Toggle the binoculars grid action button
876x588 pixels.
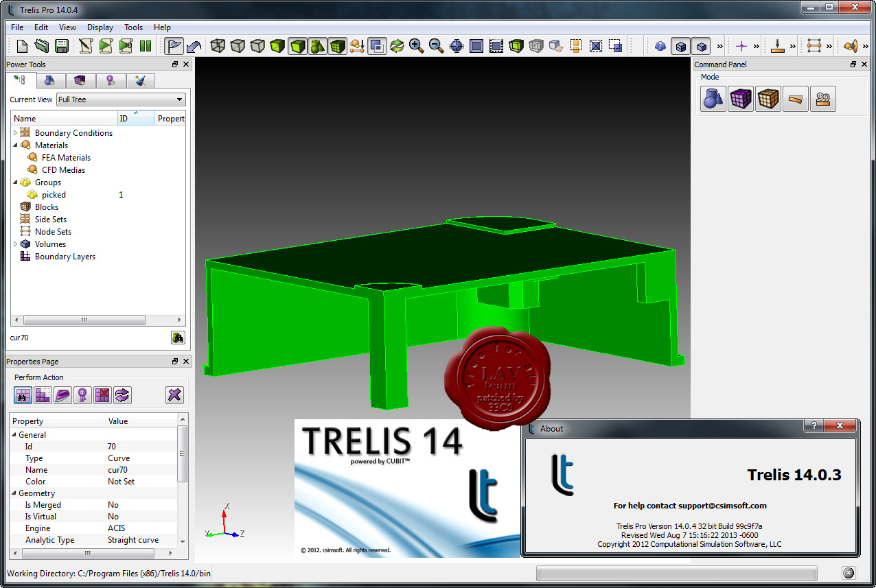[x=23, y=395]
